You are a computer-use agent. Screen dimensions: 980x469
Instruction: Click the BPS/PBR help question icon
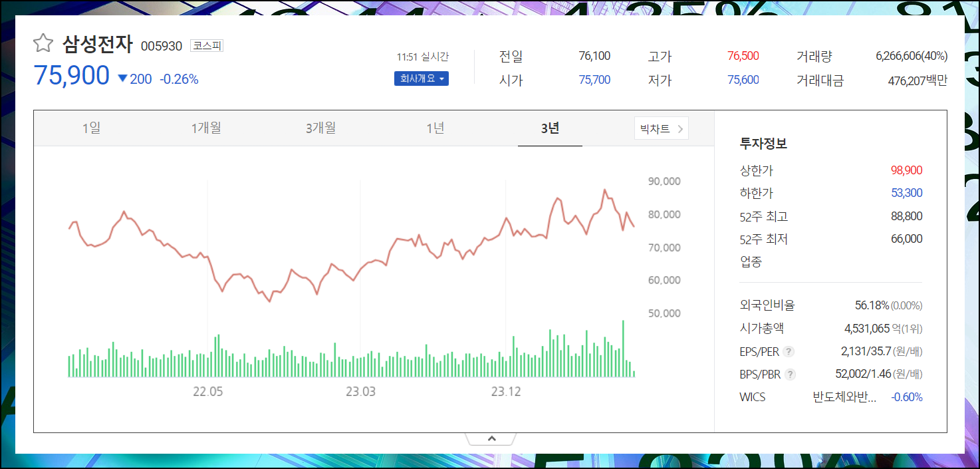(x=790, y=375)
